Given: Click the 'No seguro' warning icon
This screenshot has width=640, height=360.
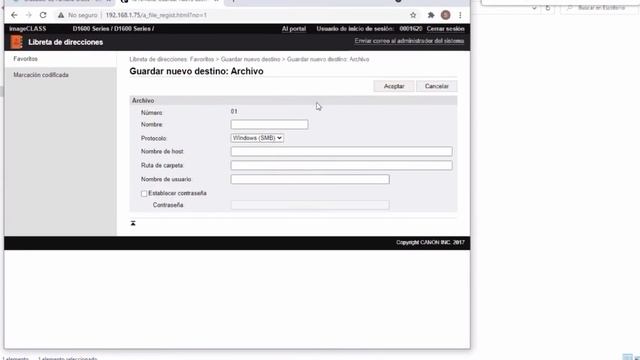Looking at the screenshot, I should click(61, 15).
